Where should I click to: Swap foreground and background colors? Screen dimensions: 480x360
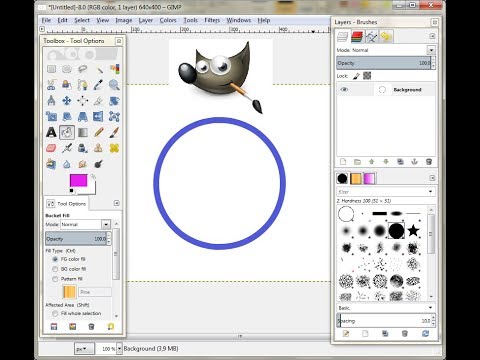(x=93, y=177)
